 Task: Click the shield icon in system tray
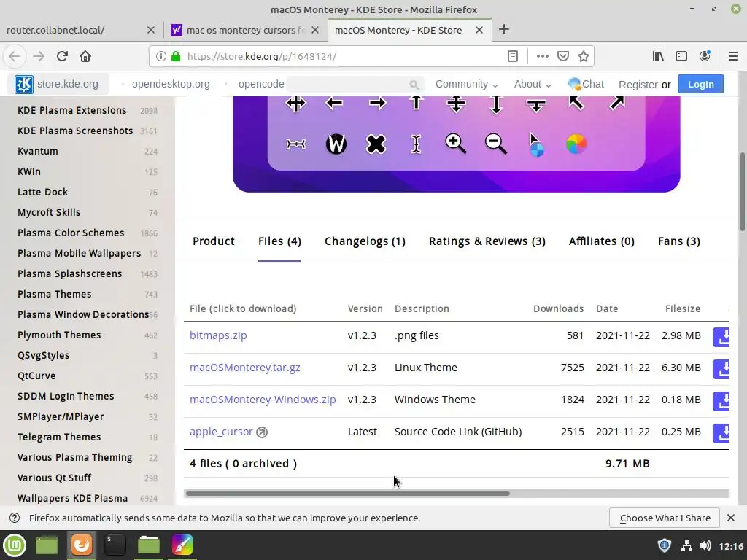point(664,545)
